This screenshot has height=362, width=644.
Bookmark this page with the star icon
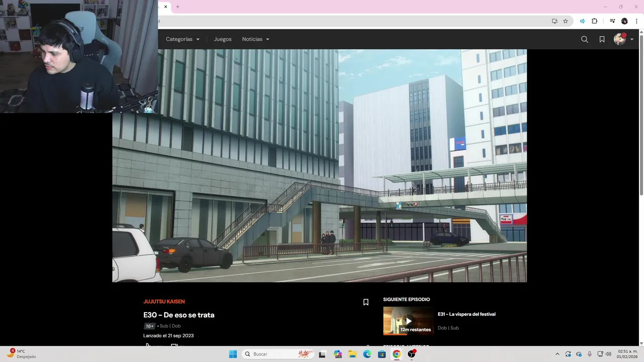click(566, 21)
